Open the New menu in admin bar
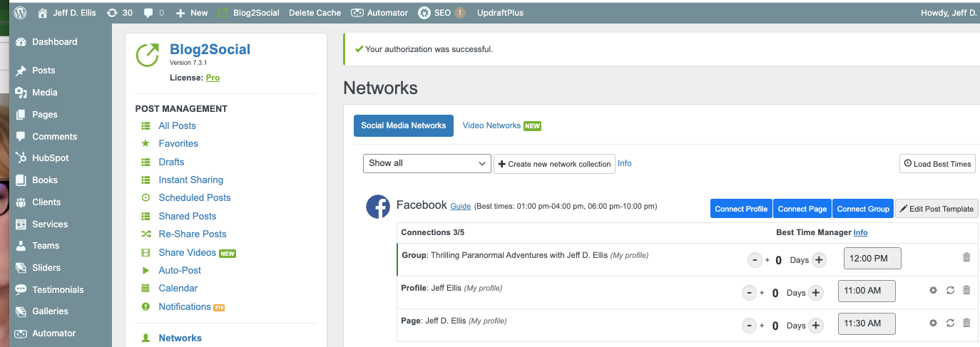This screenshot has width=980, height=347. (x=192, y=13)
